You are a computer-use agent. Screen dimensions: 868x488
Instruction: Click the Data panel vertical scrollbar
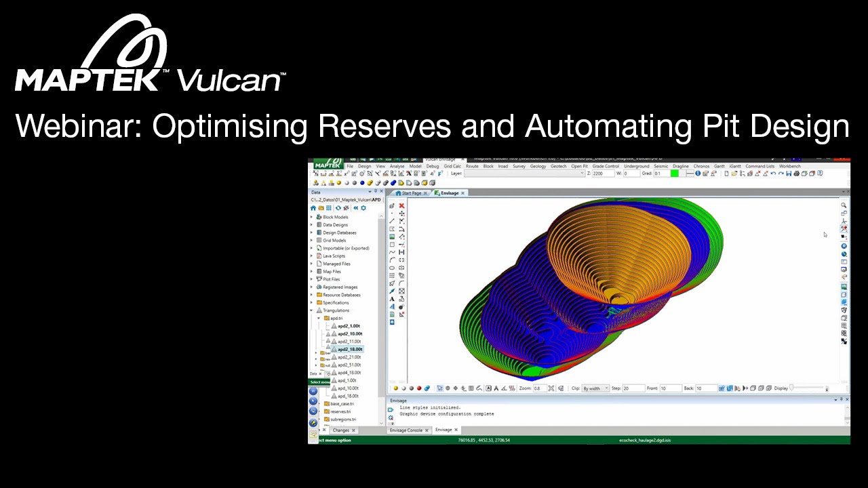(382, 305)
